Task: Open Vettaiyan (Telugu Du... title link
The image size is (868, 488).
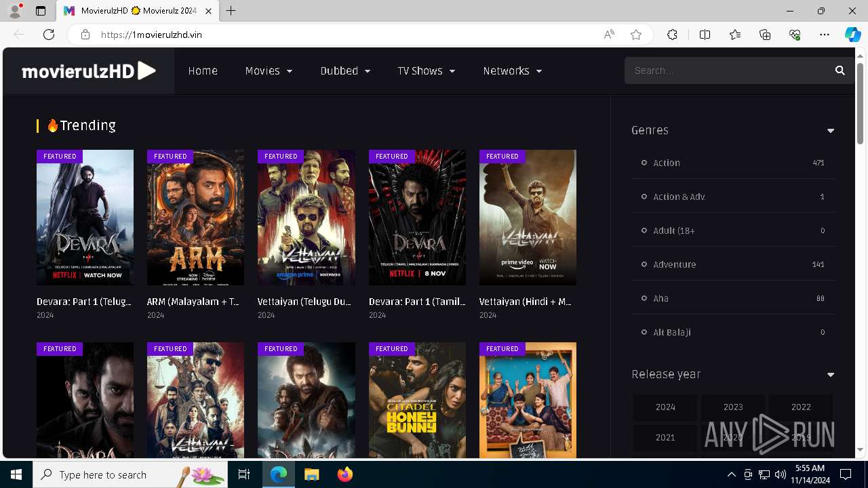Action: [304, 302]
